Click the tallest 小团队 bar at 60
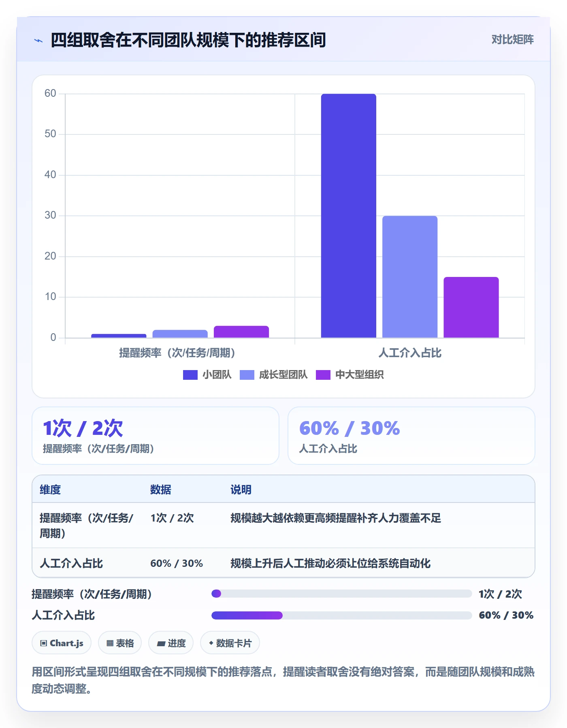The width and height of the screenshot is (567, 728). tap(349, 216)
